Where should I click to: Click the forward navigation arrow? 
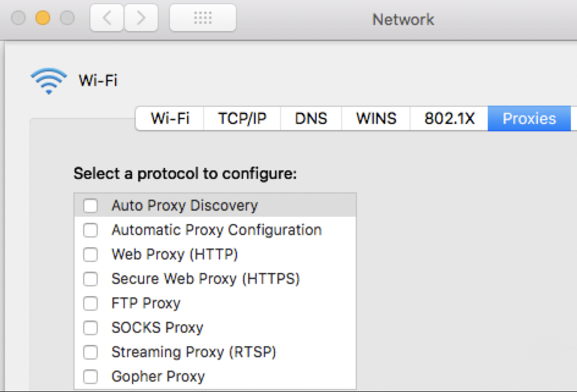click(x=141, y=19)
